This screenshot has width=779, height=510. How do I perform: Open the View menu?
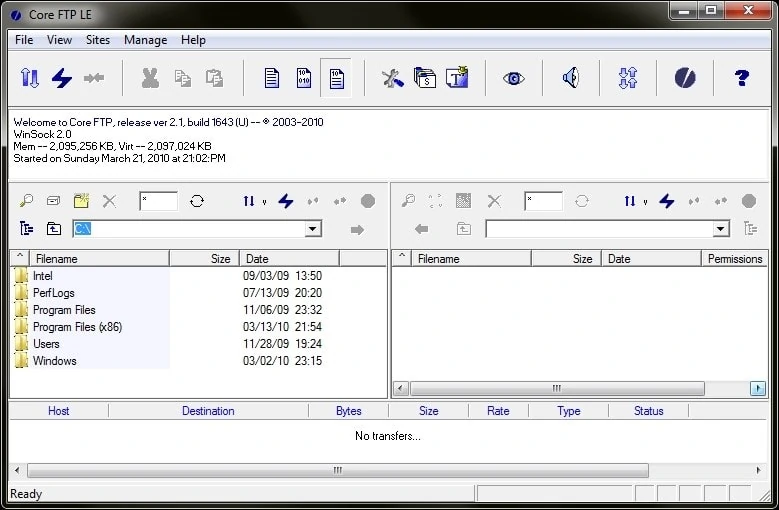click(59, 40)
